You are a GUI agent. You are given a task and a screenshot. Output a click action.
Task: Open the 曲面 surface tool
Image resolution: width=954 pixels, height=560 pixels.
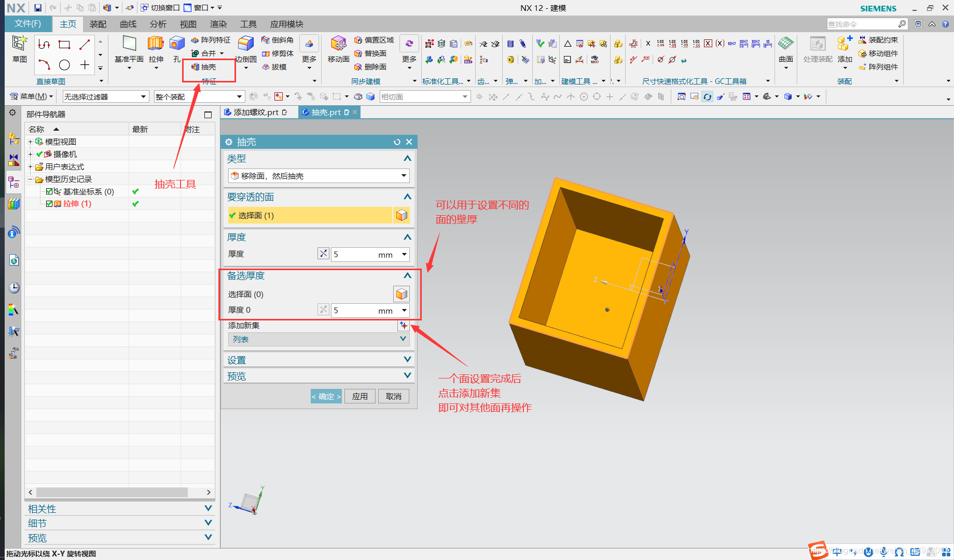[x=786, y=49]
